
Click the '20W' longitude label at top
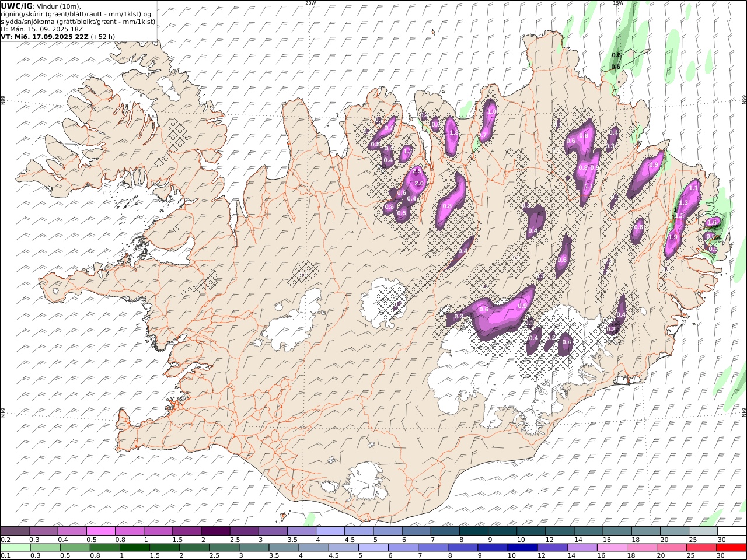[310, 3]
